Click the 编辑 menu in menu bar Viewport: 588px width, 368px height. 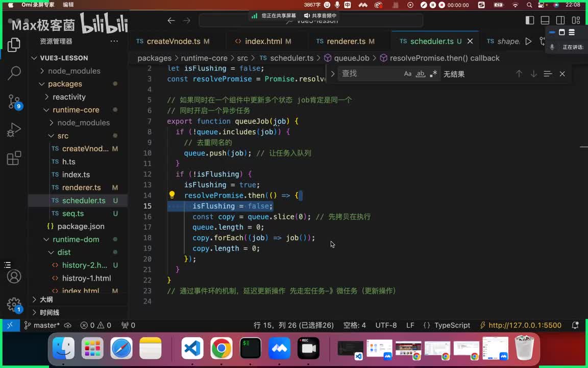(x=68, y=5)
